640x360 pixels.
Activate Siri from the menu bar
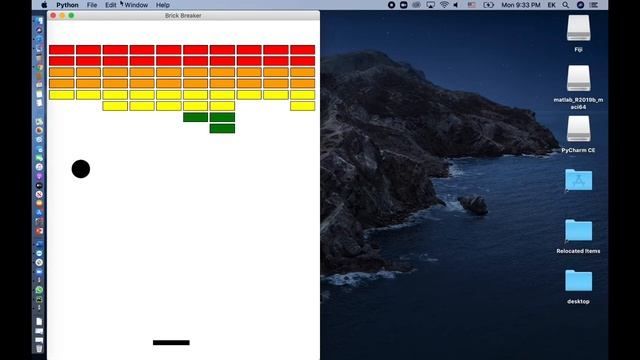[580, 5]
